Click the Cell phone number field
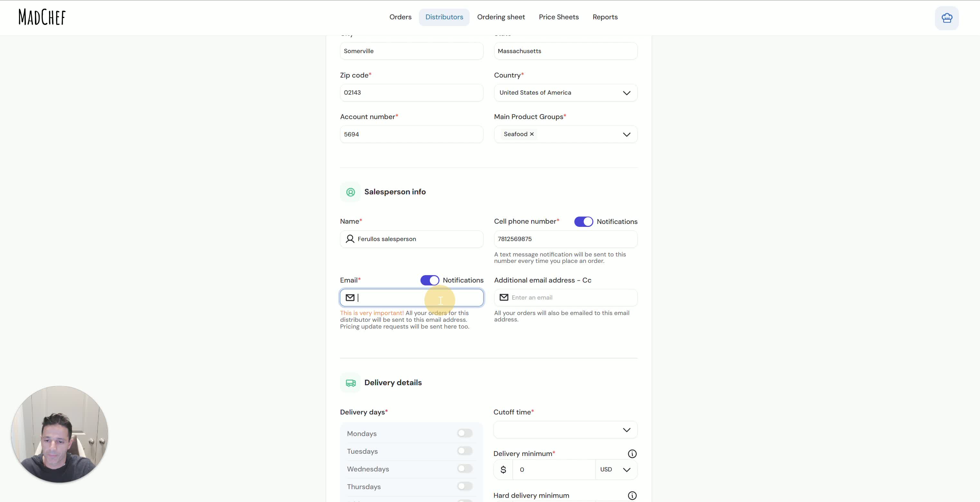The image size is (980, 502). click(565, 239)
